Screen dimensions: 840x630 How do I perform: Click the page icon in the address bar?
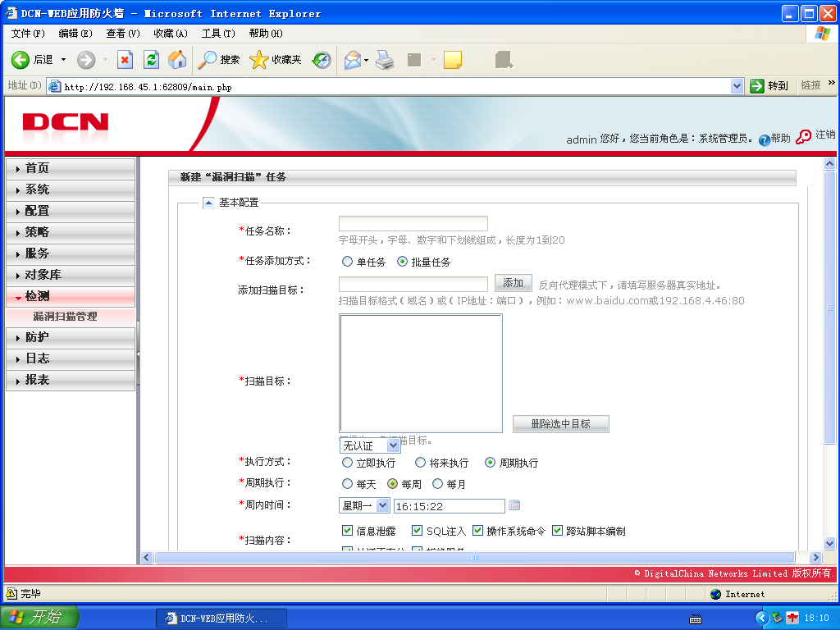tap(55, 86)
